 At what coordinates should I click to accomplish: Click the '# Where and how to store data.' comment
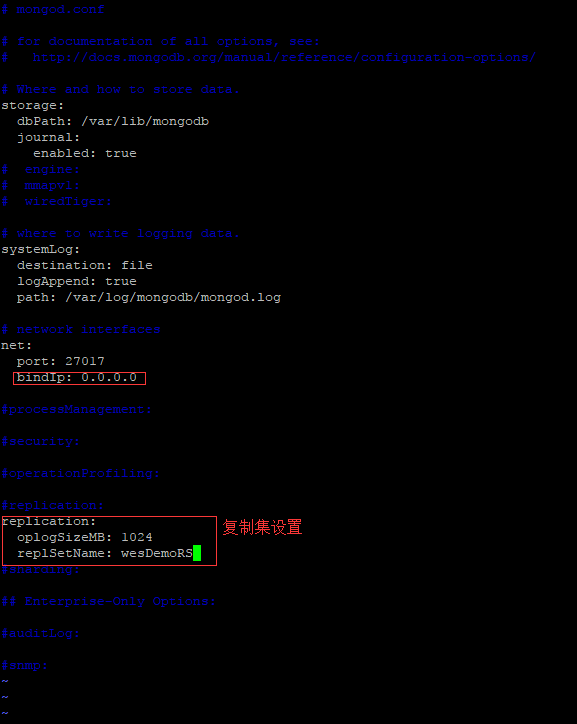[120, 89]
